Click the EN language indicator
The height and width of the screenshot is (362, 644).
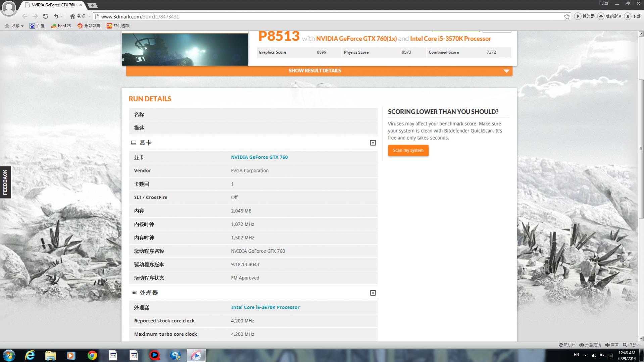point(576,355)
